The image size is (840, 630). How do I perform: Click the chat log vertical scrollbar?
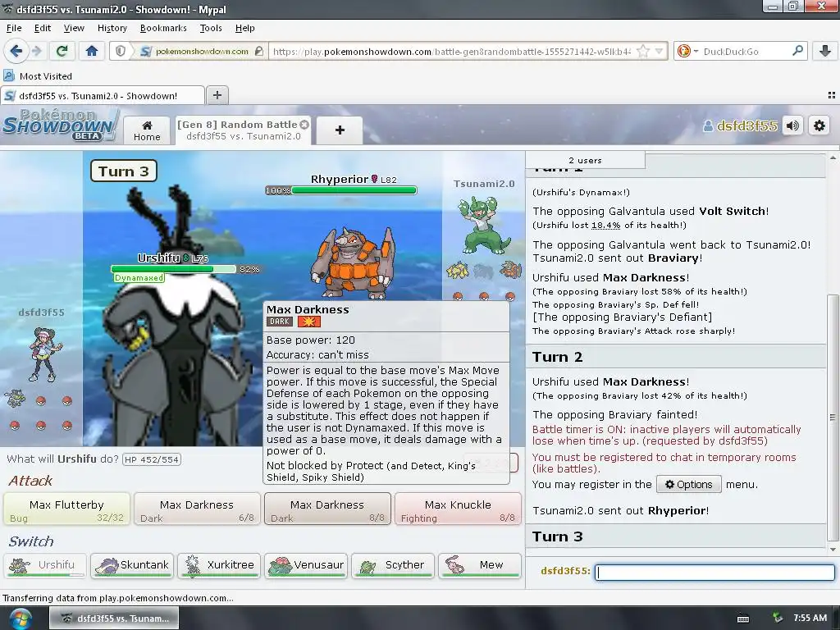coord(832,416)
